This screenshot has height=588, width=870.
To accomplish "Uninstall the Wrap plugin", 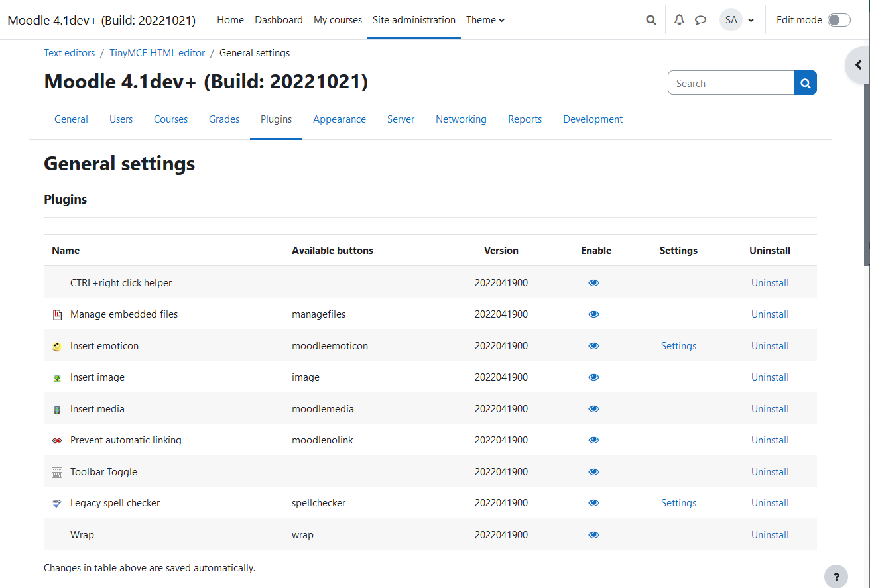I will pos(770,535).
